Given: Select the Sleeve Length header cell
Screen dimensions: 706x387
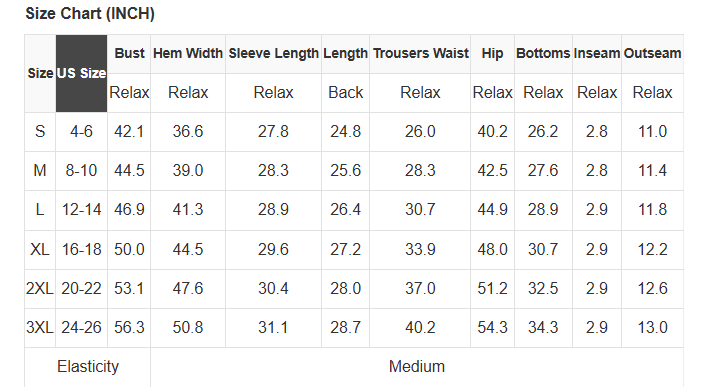Looking at the screenshot, I should (x=273, y=54).
